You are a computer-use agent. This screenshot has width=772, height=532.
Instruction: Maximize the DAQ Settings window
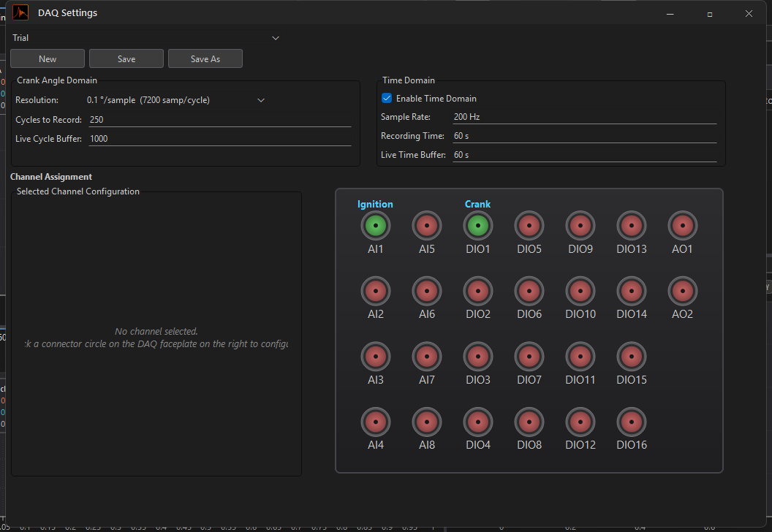(709, 14)
